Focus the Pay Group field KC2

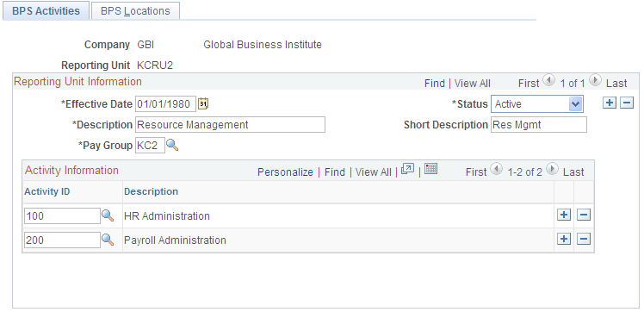[150, 145]
